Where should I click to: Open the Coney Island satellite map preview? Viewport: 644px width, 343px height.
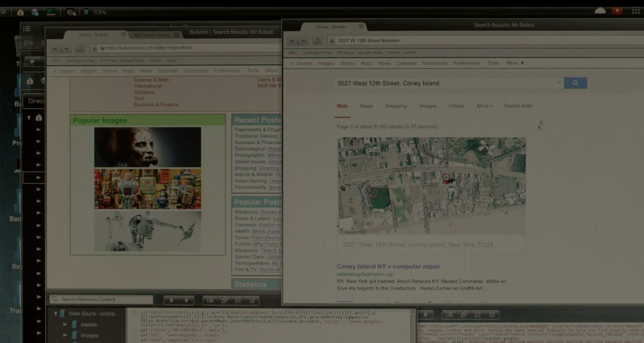(x=431, y=186)
